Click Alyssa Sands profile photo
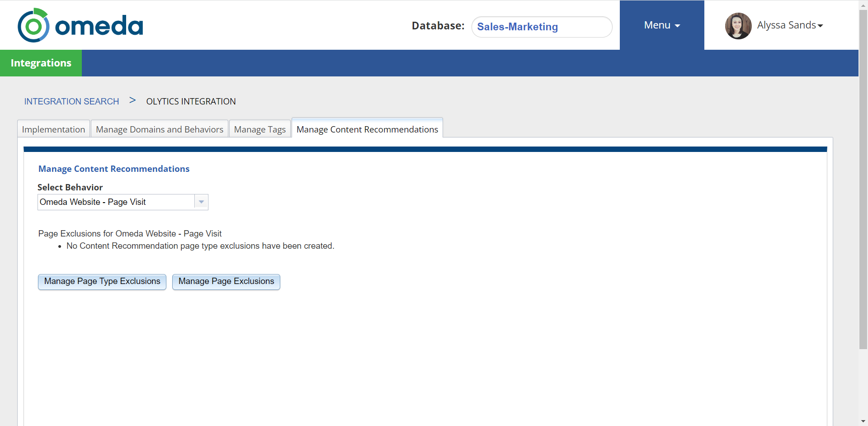This screenshot has width=868, height=426. [x=738, y=26]
